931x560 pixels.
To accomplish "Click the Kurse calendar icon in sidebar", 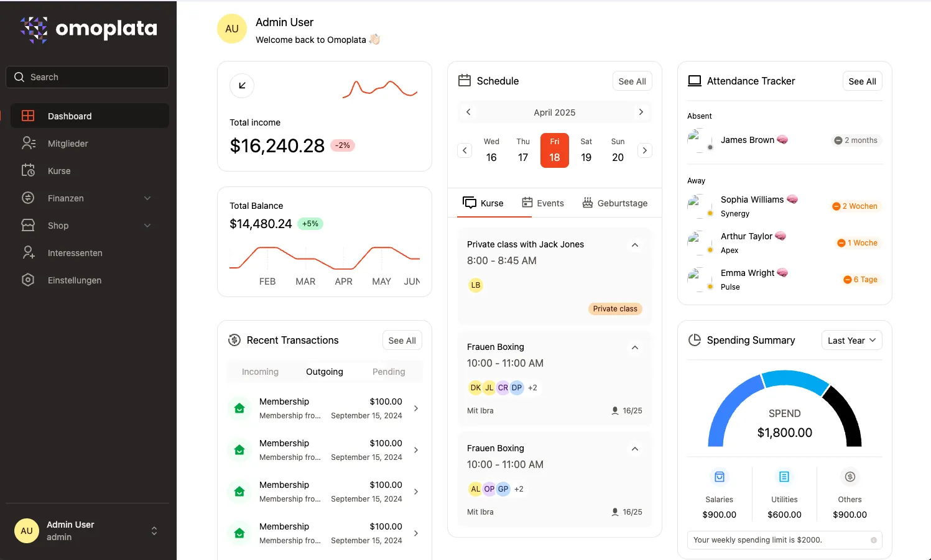I will [x=28, y=170].
